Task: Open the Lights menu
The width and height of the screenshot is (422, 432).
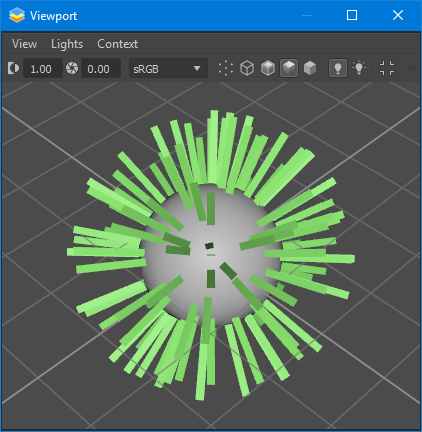Action: (x=67, y=44)
